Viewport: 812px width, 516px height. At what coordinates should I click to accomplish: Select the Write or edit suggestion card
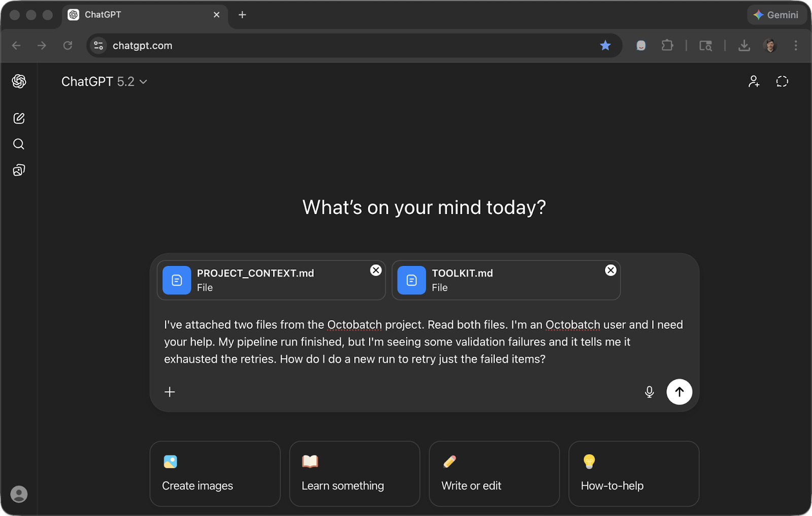tap(494, 473)
